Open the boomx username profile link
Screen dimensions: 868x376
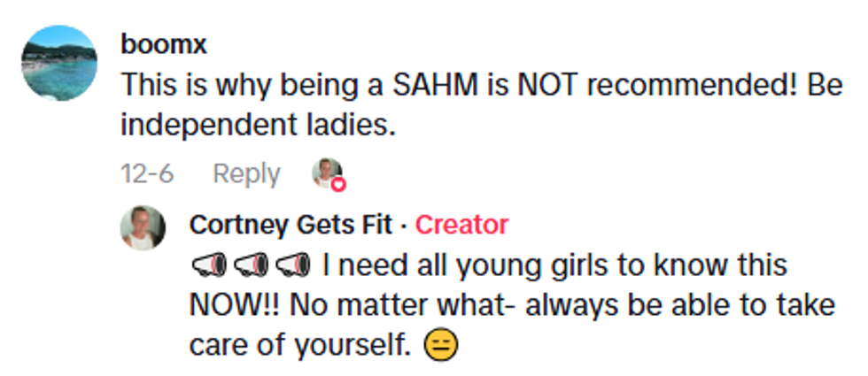(x=163, y=44)
